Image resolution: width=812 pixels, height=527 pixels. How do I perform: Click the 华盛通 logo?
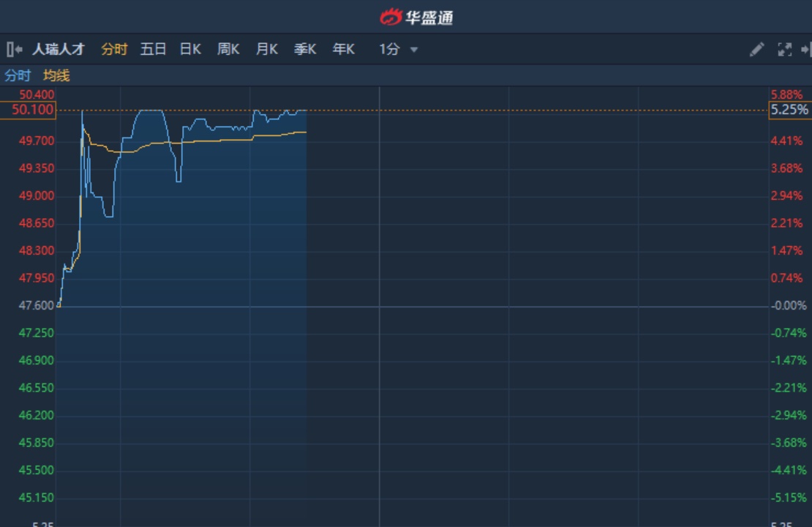click(416, 17)
